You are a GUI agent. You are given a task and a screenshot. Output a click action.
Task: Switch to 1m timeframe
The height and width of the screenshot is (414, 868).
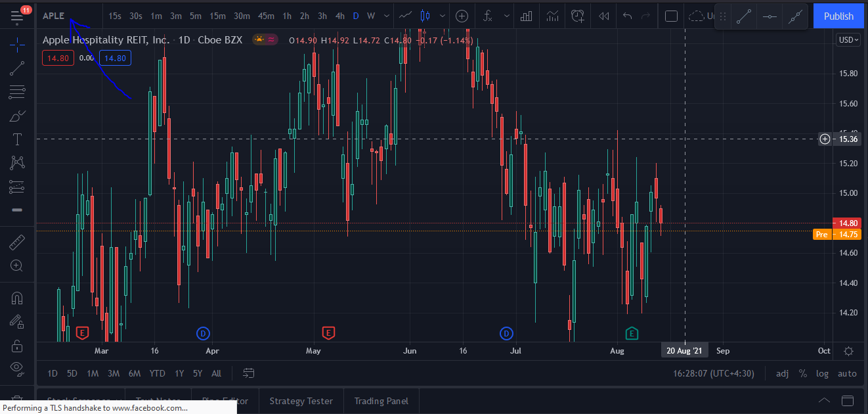click(x=156, y=16)
